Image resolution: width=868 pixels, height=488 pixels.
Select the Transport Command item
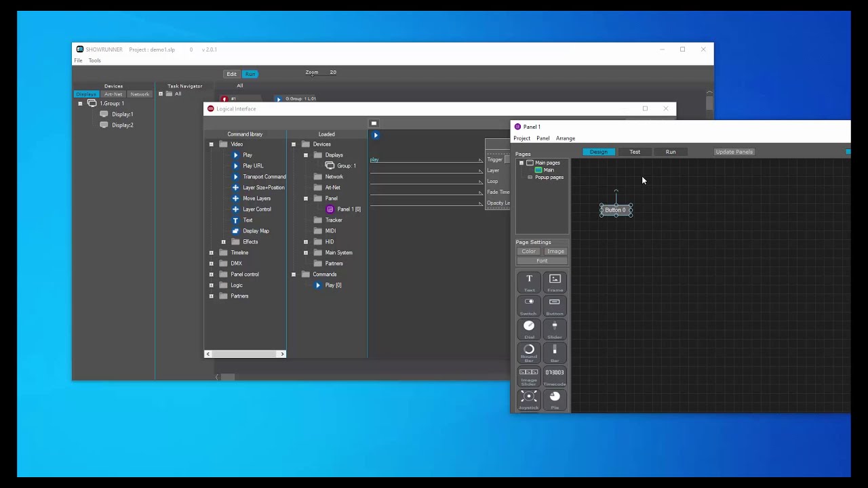click(x=259, y=177)
